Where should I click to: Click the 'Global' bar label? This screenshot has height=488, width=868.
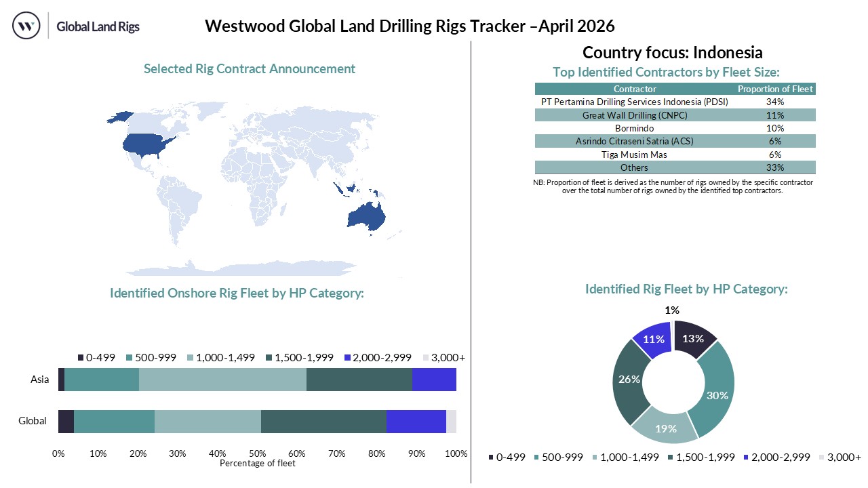click(33, 421)
